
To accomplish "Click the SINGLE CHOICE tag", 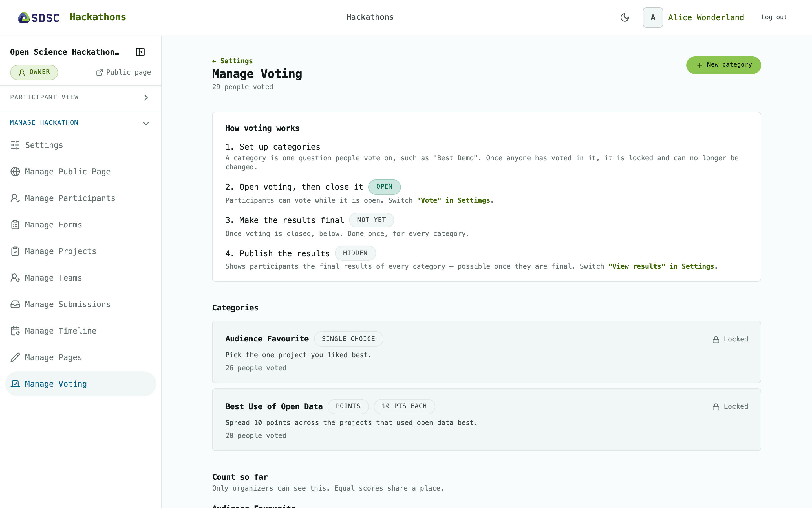I will (348, 339).
